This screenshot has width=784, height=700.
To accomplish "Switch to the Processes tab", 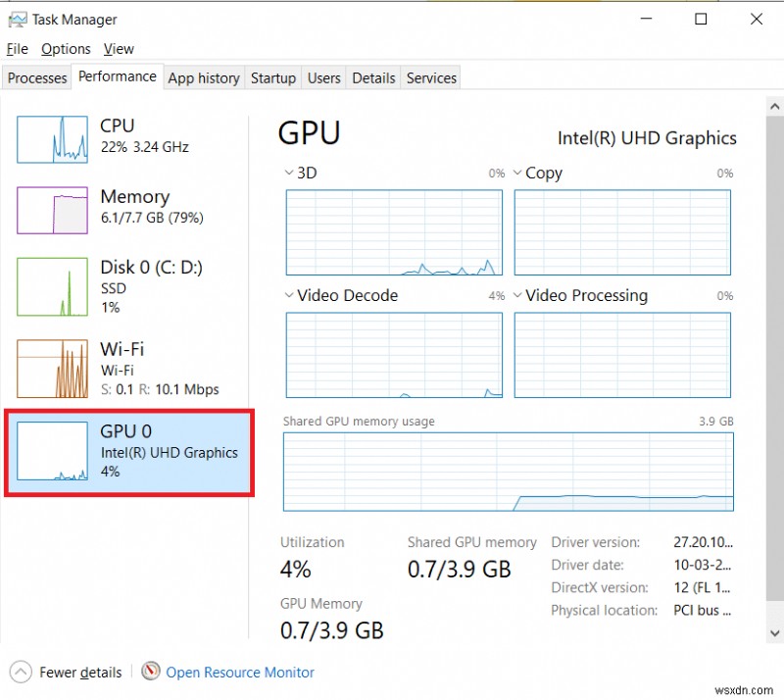I will coord(36,77).
